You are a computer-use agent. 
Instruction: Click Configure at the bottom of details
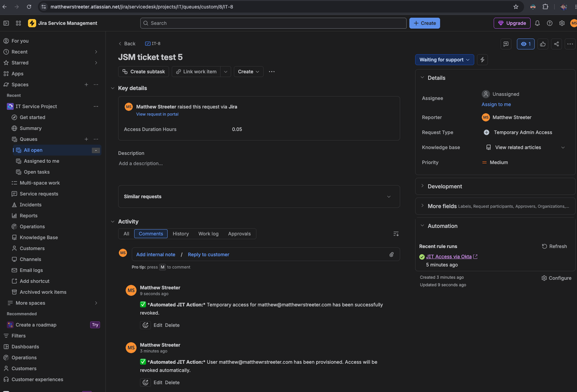click(556, 278)
